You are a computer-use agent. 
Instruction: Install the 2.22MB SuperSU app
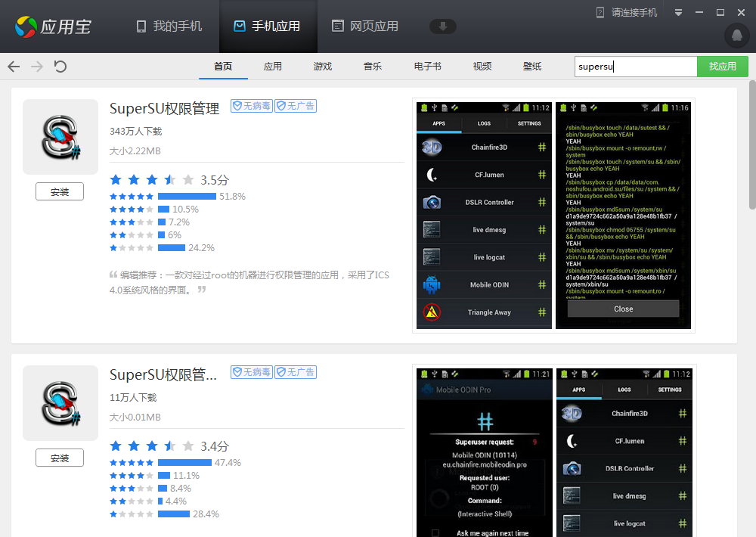coord(60,191)
